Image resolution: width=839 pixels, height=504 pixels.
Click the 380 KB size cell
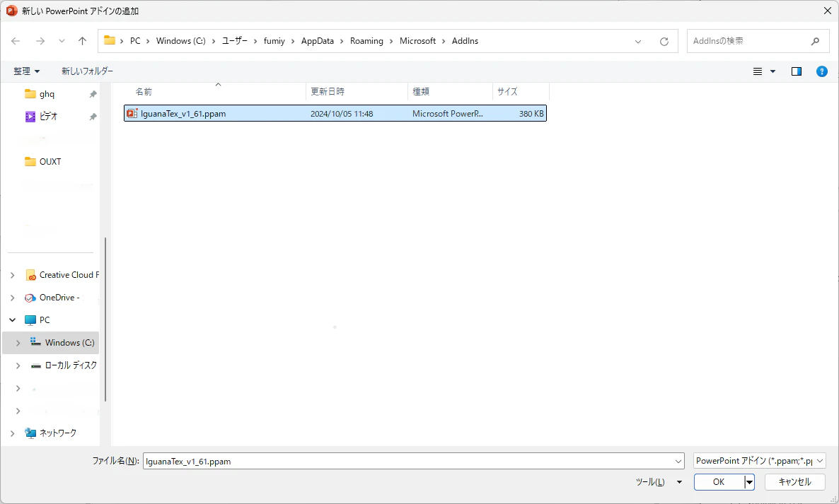tap(531, 114)
